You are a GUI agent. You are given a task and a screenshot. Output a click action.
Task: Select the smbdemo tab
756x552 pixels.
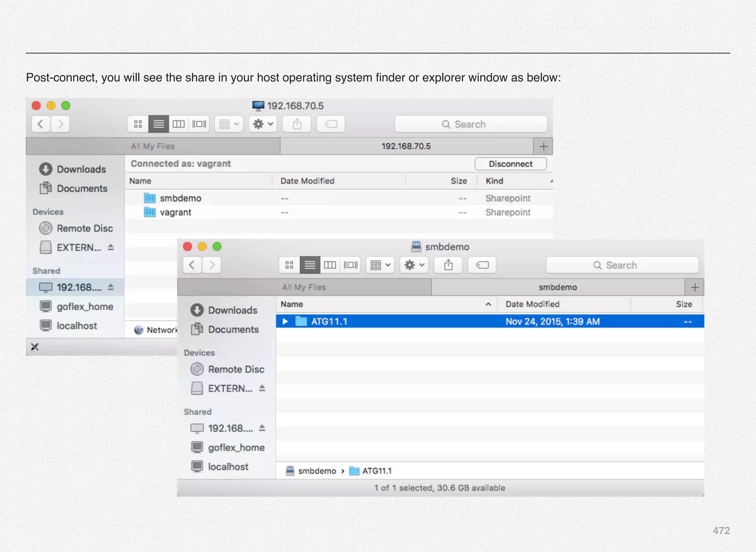(x=558, y=287)
